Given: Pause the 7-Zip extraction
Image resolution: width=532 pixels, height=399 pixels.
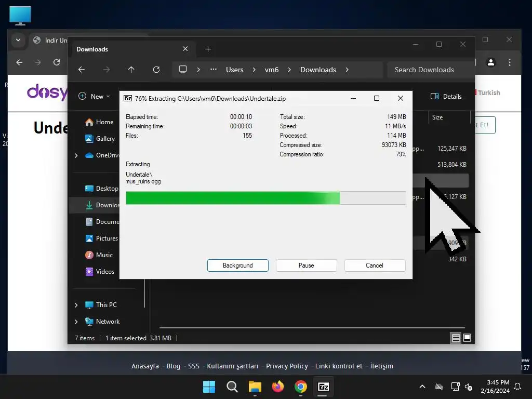Looking at the screenshot, I should tap(306, 265).
